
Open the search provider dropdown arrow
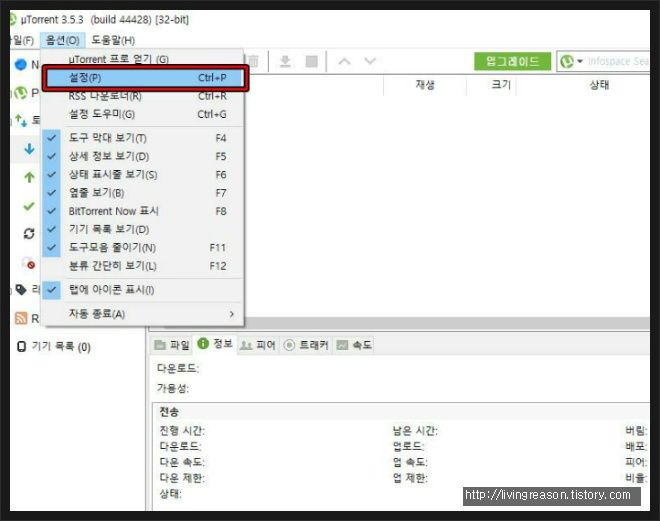pos(580,61)
